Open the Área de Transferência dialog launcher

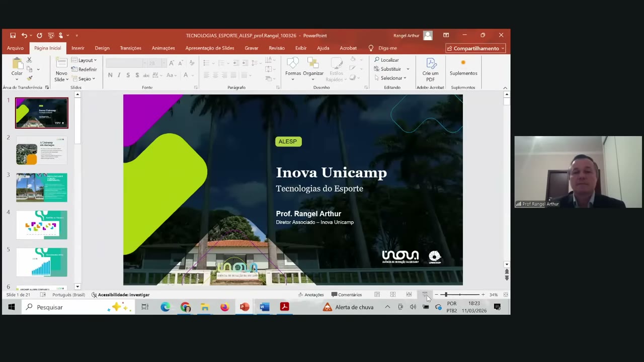point(47,87)
